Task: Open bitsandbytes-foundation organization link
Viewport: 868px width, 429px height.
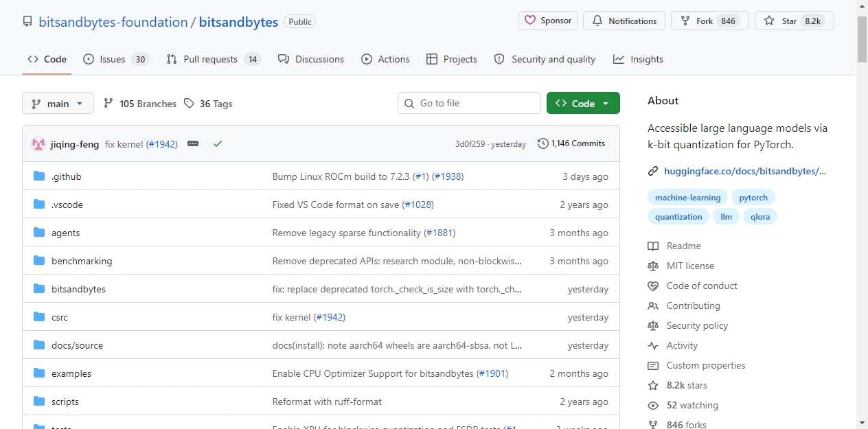Action: [113, 22]
